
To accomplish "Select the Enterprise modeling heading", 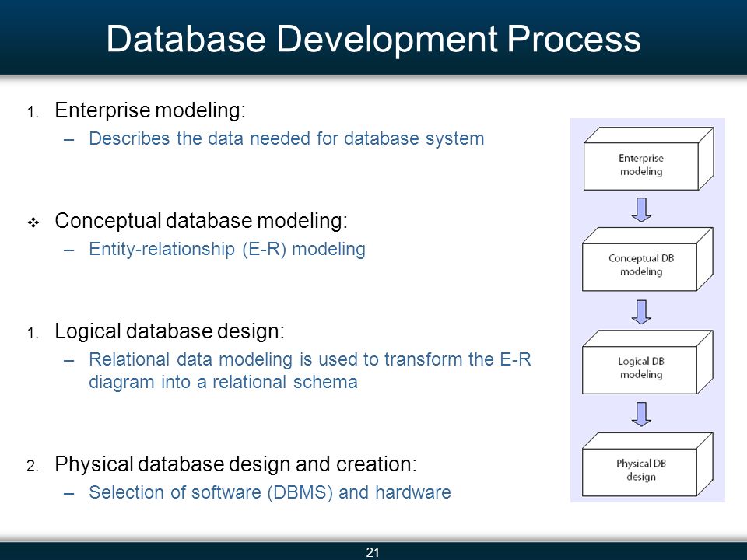I will coord(150,110).
